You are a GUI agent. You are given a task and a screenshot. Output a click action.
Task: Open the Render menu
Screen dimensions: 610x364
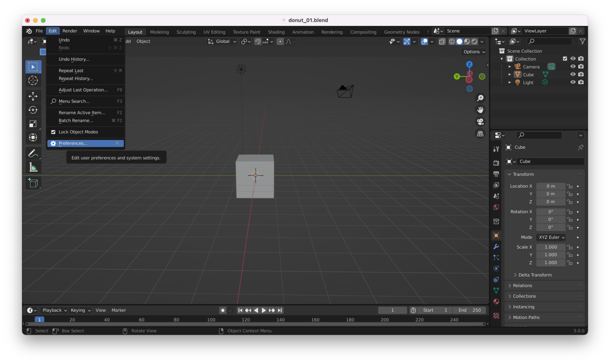point(70,31)
